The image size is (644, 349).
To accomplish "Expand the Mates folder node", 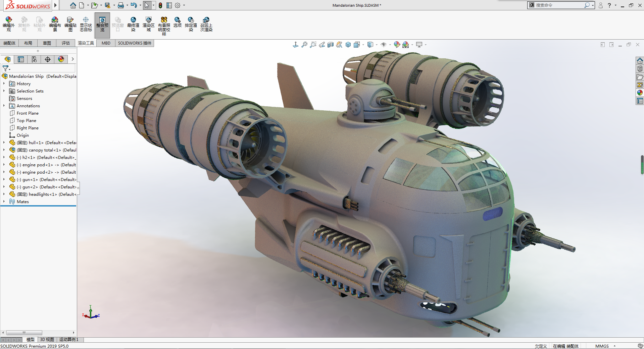I will [x=4, y=201].
